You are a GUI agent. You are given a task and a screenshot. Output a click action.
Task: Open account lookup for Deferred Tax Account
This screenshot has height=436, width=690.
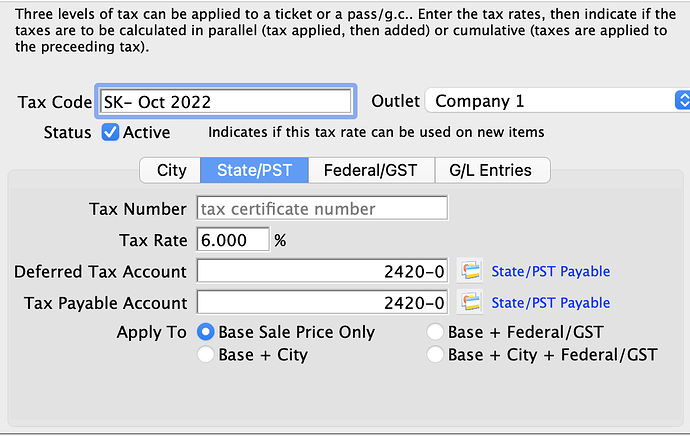470,271
